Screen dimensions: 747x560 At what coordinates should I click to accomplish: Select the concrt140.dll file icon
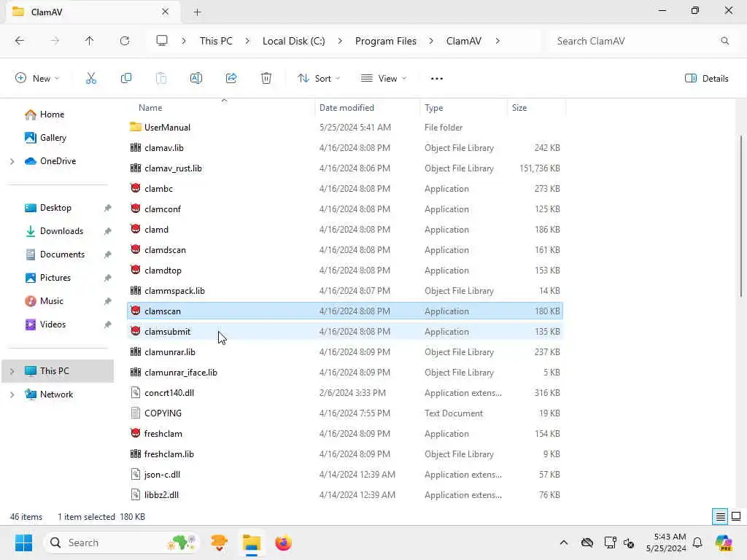pos(135,393)
